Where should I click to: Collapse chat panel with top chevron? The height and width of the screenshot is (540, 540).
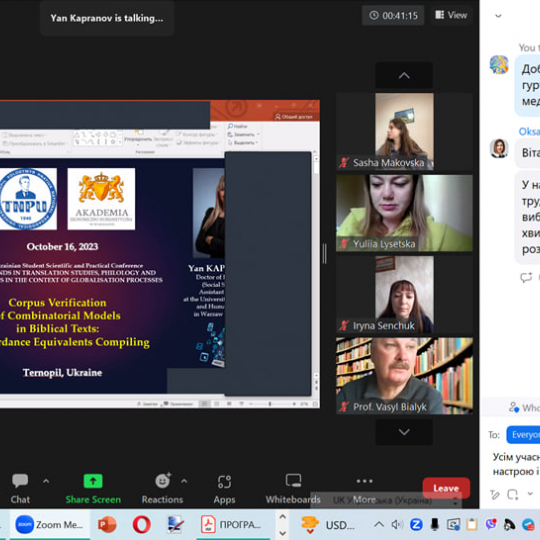coord(498,15)
